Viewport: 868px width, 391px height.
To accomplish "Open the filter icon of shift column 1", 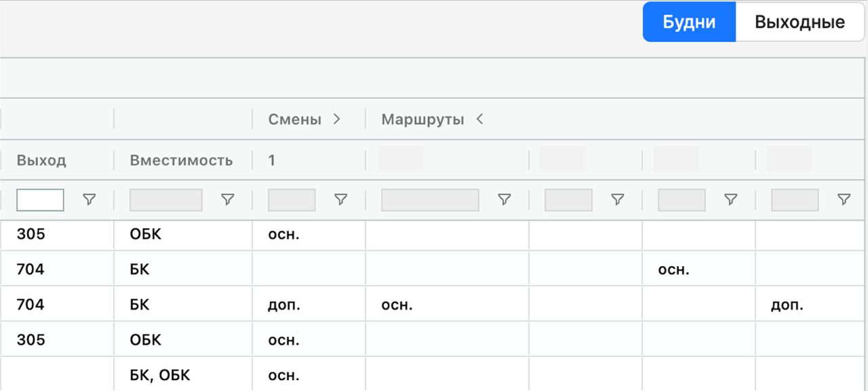I will pos(341,200).
